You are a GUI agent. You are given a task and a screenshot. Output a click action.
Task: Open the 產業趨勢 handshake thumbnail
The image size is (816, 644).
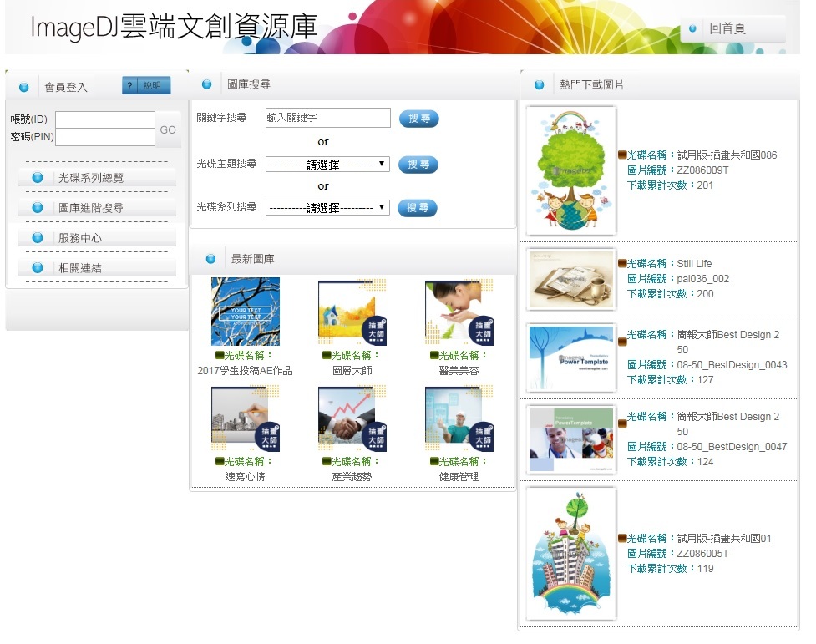[352, 418]
